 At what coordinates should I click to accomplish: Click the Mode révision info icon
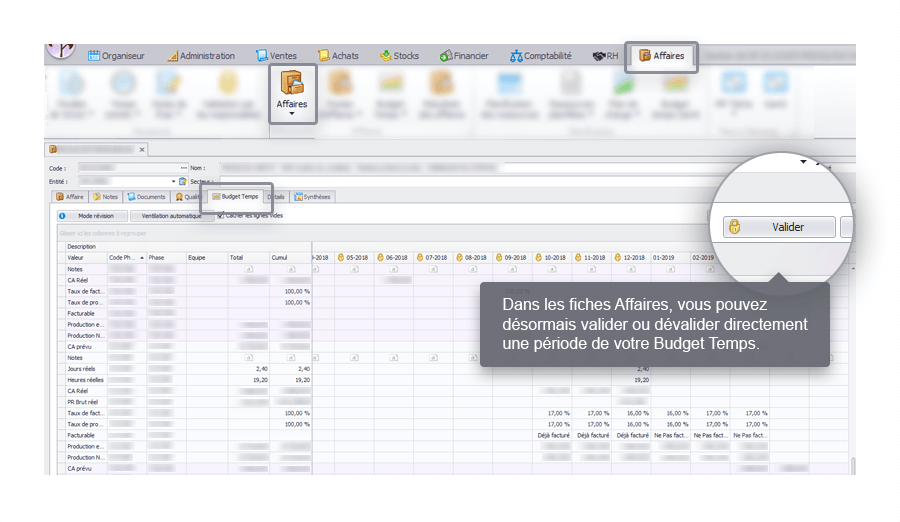click(x=62, y=215)
